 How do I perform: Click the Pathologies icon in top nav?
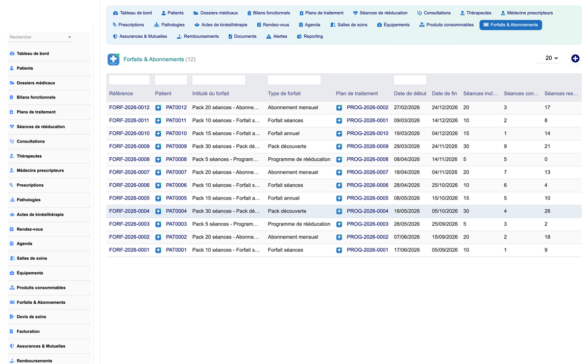(156, 24)
